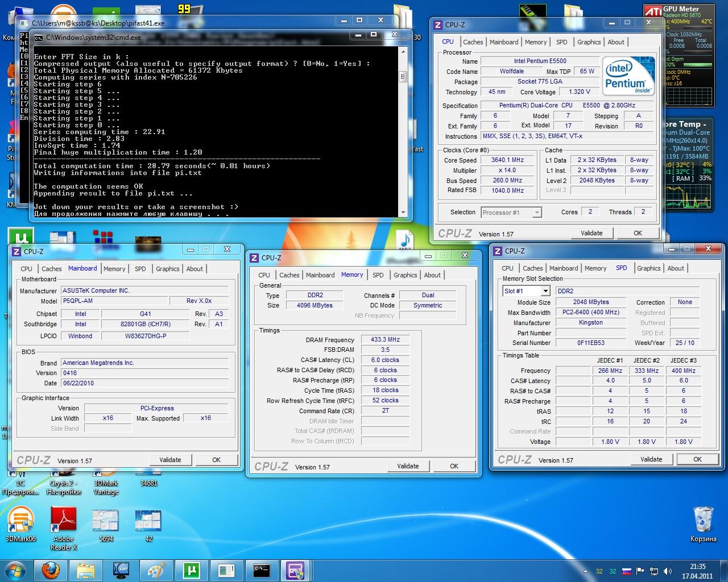Viewport: 728px width, 582px height.
Task: Click OK in the top-right CPU-Z window
Action: [x=638, y=233]
